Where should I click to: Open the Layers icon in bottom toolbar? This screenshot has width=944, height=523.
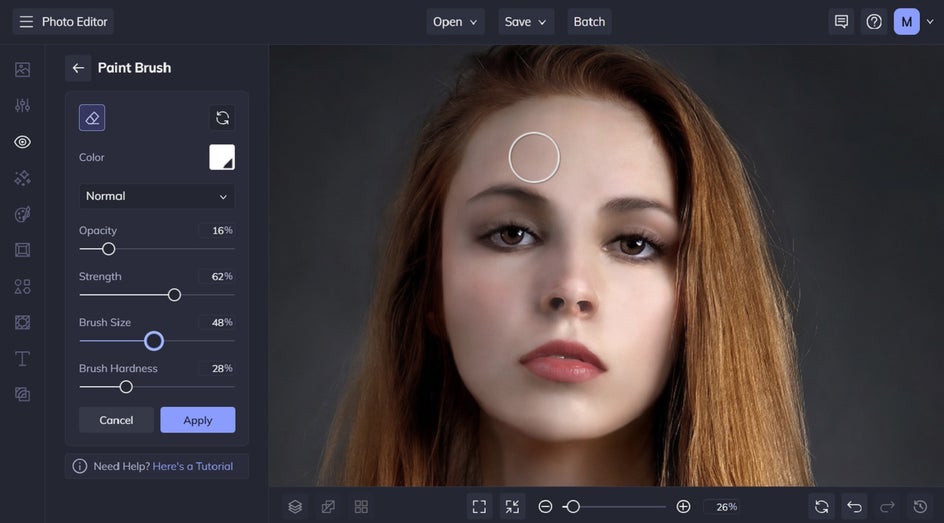pyautogui.click(x=295, y=507)
